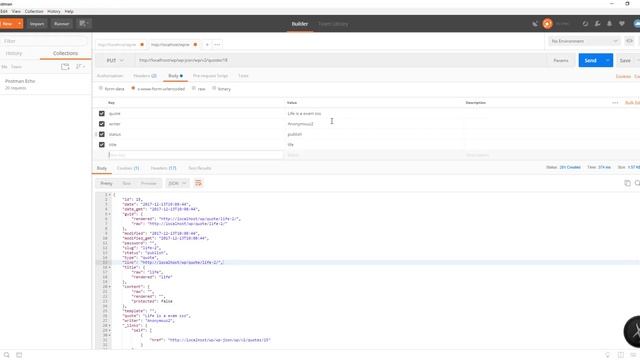Click the satellite interceptor icon in header
The height and width of the screenshot is (360, 640).
click(x=535, y=24)
